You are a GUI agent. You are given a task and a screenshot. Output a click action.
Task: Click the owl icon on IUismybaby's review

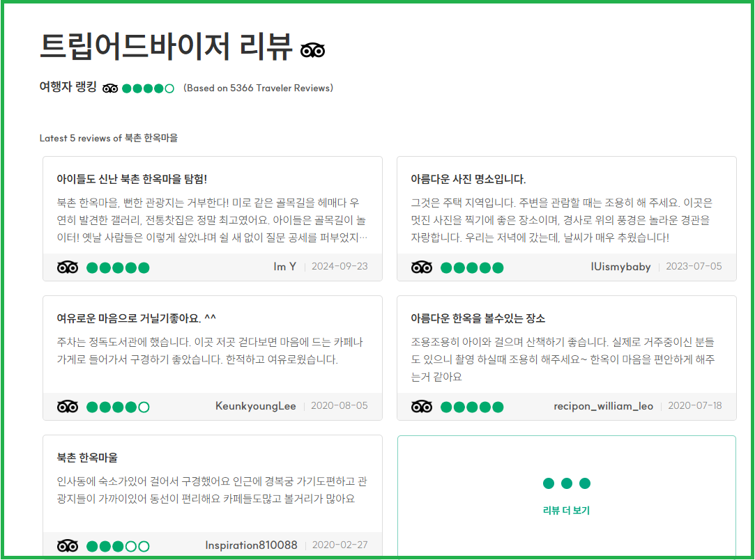click(x=422, y=267)
